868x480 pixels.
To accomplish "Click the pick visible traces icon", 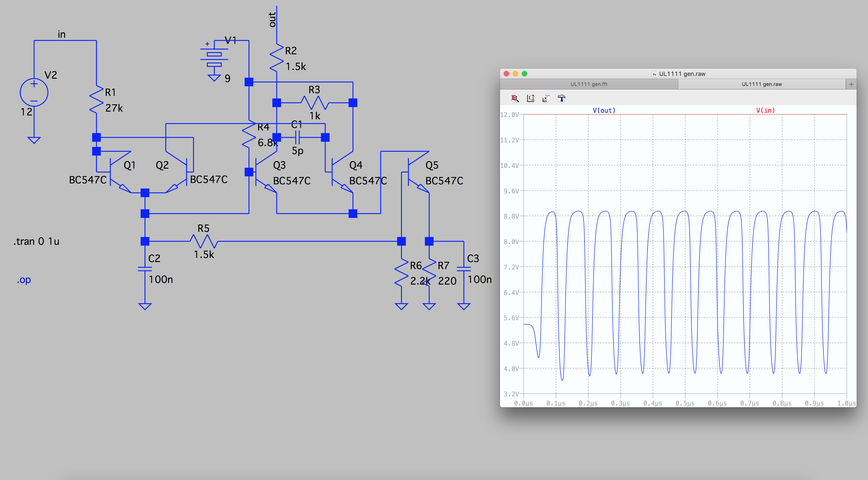I will tap(546, 98).
